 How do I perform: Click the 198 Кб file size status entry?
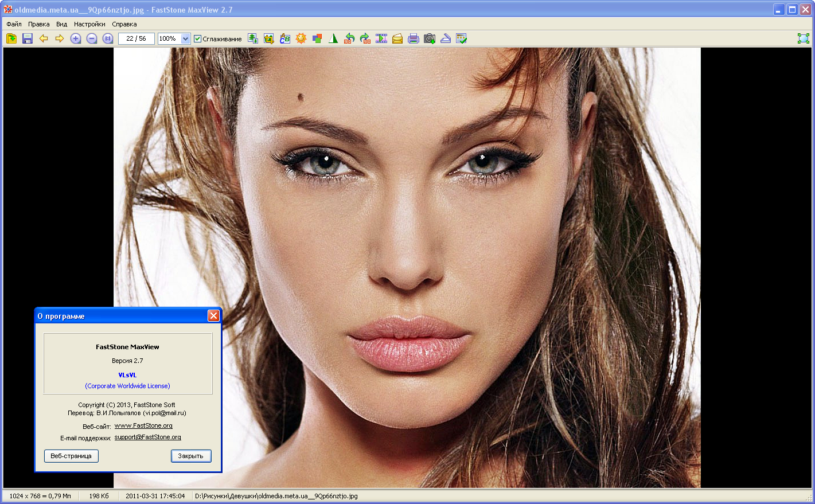pos(99,496)
